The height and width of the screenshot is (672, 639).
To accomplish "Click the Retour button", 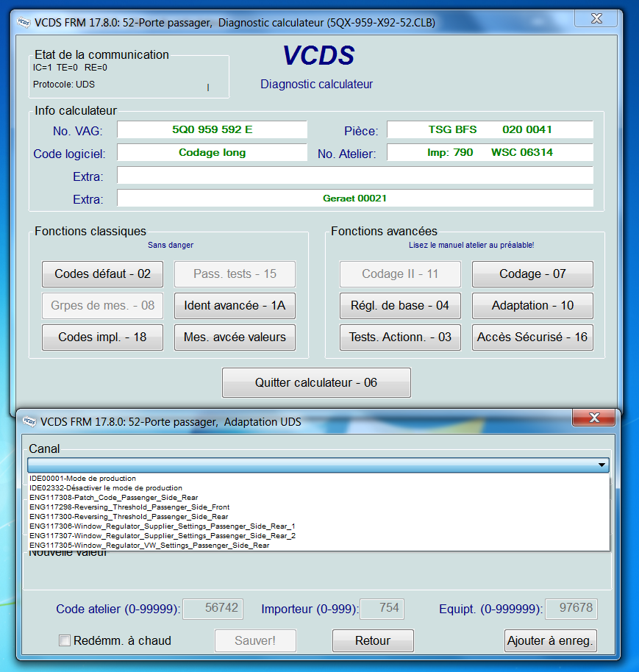I will (373, 640).
